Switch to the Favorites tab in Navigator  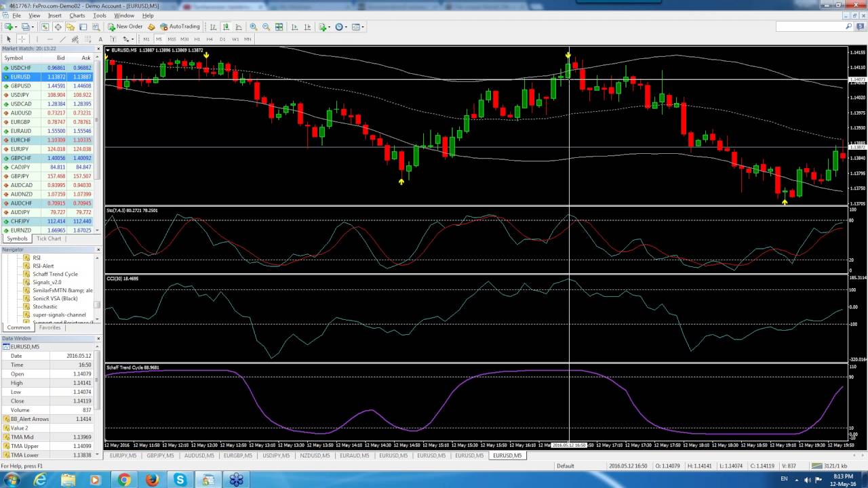(50, 327)
